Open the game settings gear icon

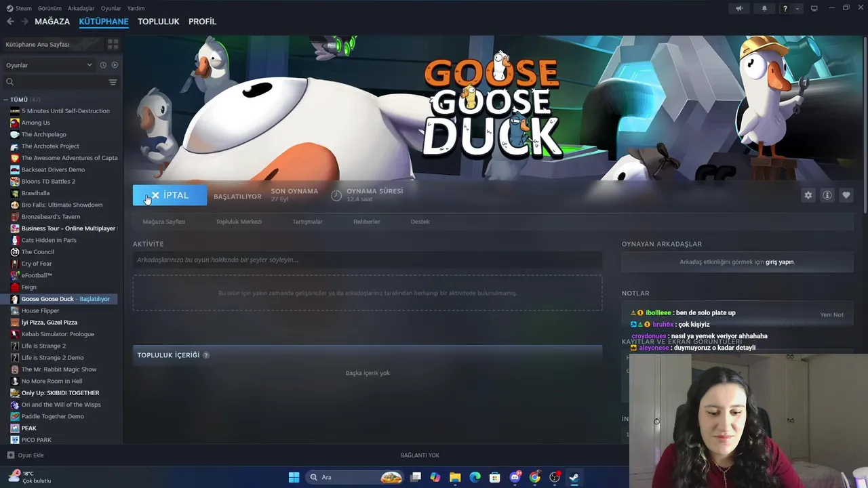coord(808,195)
